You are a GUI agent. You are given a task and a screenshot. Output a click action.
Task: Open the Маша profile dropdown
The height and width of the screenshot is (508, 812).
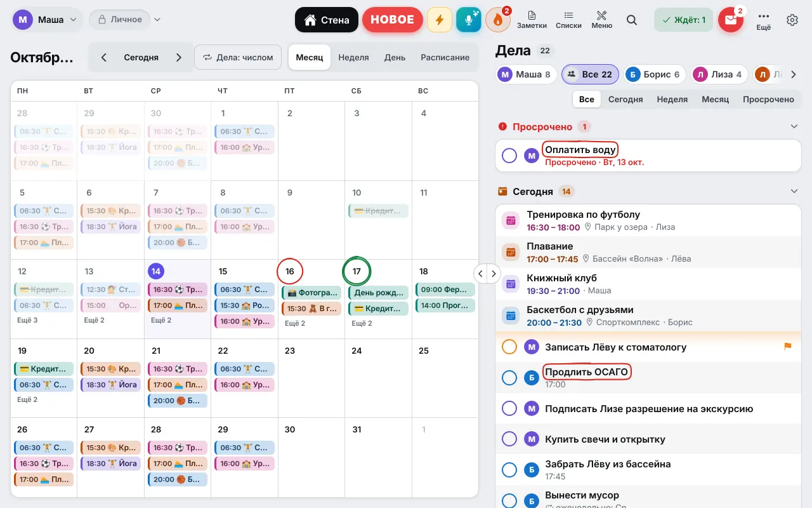click(x=48, y=20)
